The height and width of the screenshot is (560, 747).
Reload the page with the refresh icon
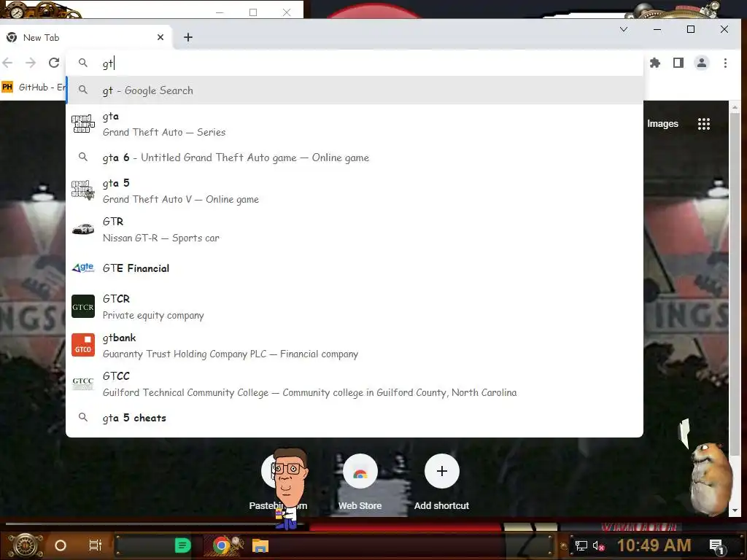point(54,63)
